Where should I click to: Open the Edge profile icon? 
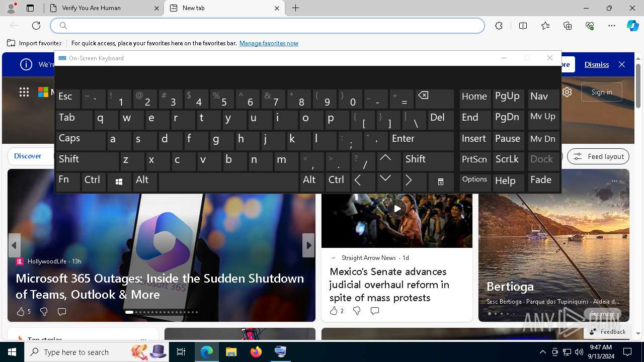(x=11, y=8)
